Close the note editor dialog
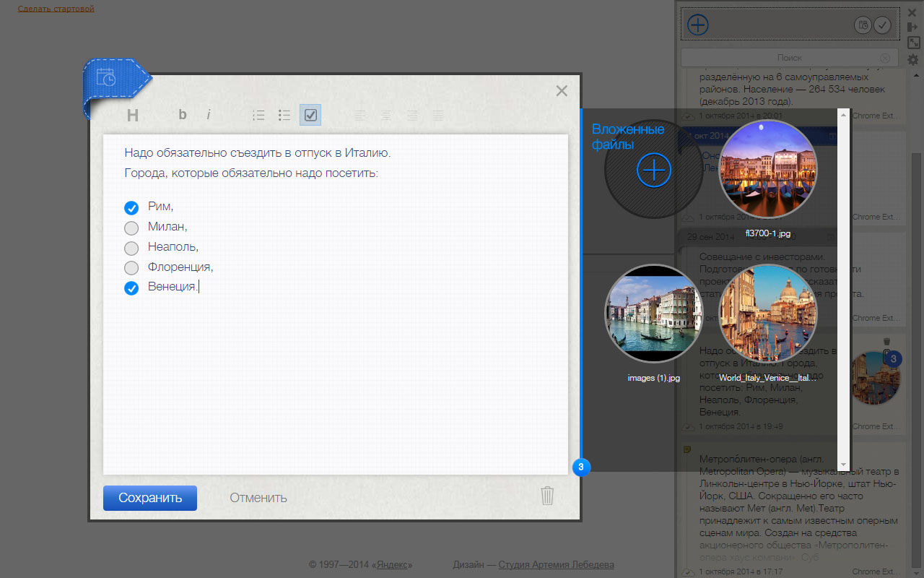Viewport: 924px width, 578px height. coord(562,90)
